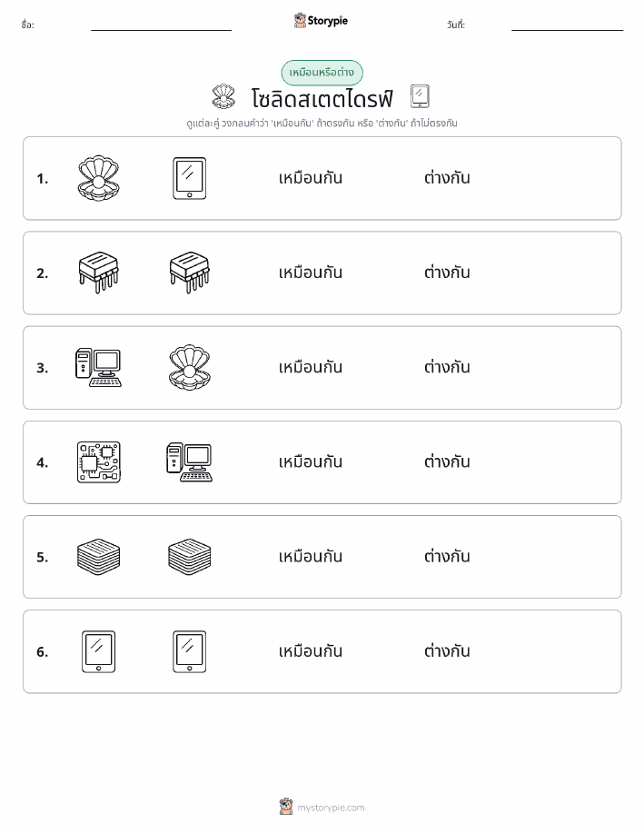Select the left microchip icon in row 2
The width and height of the screenshot is (644, 833).
click(x=99, y=273)
